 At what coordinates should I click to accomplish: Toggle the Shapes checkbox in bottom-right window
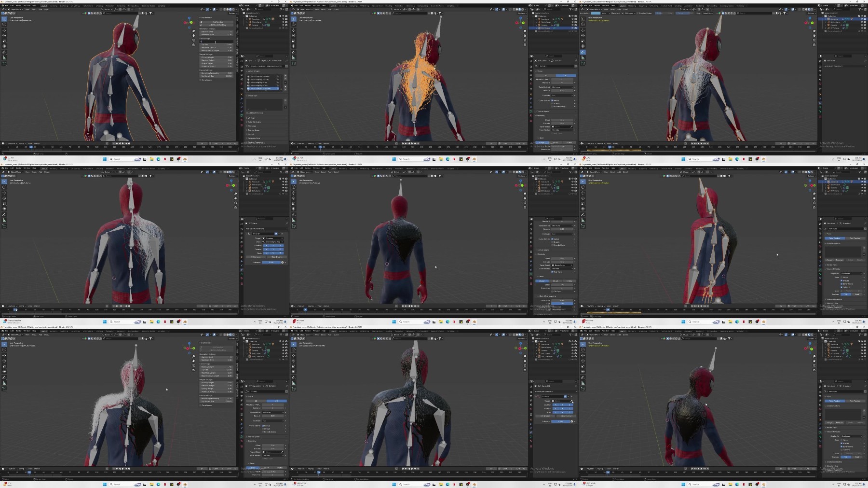pyautogui.click(x=842, y=443)
